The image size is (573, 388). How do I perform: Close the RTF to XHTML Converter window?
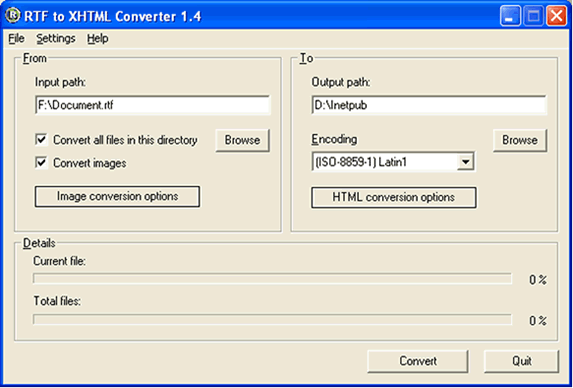pos(557,16)
